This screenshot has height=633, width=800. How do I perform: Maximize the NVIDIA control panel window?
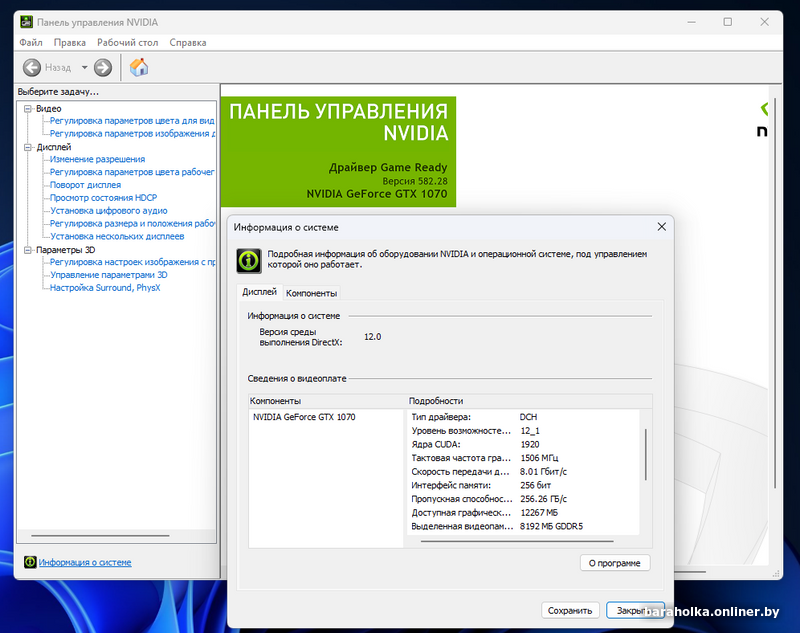(728, 22)
